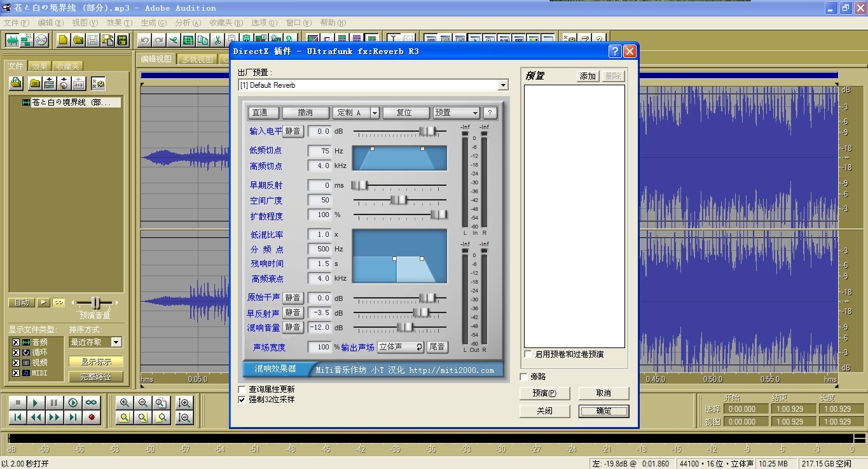Click the transport stop button
868x469 pixels.
pyautogui.click(x=18, y=403)
